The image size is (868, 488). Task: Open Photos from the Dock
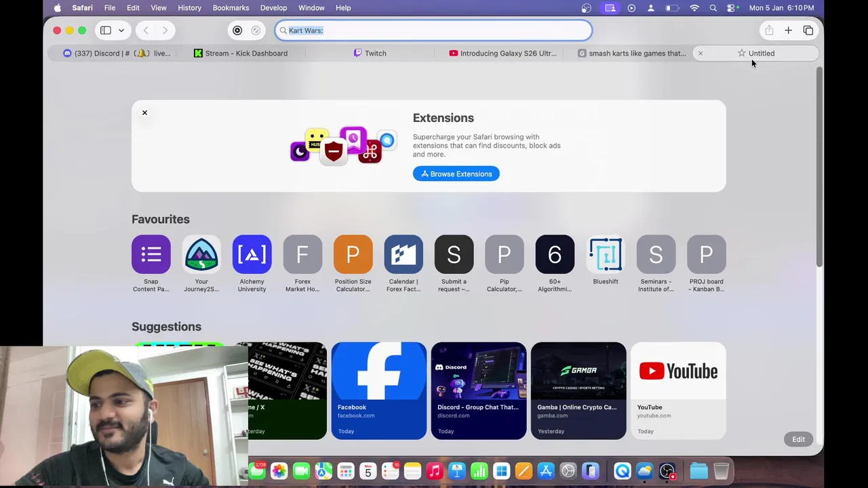pyautogui.click(x=279, y=470)
